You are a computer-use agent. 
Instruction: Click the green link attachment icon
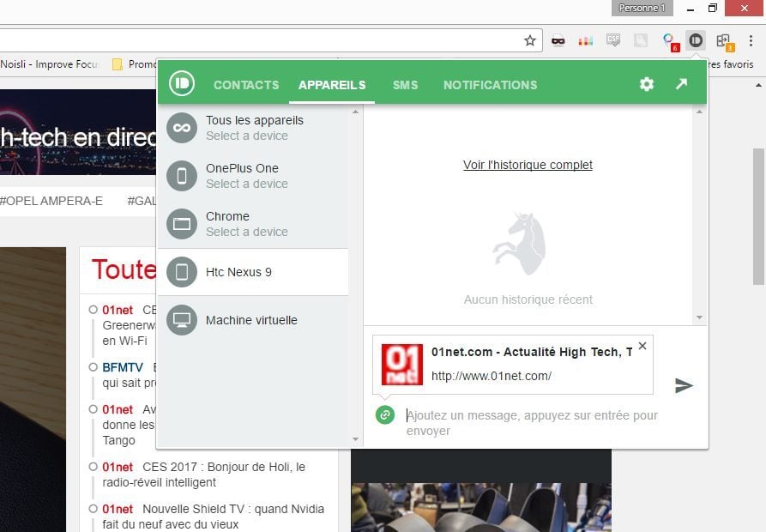385,415
